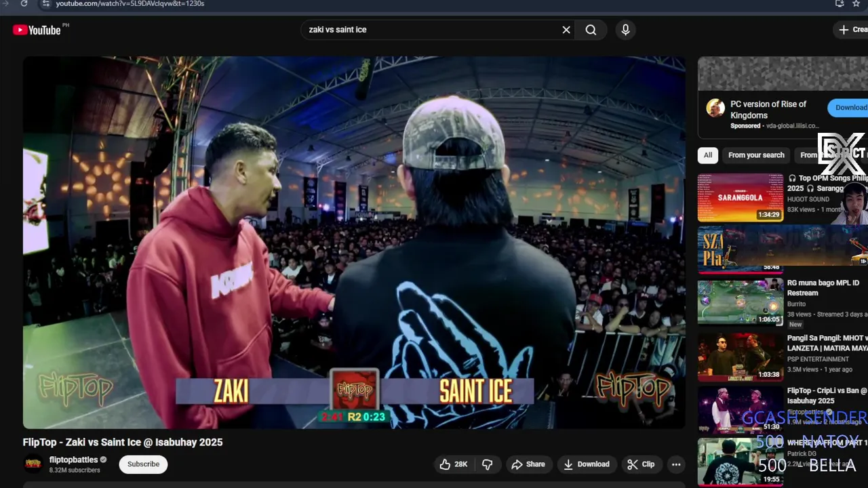Viewport: 868px width, 488px height.
Task: Click the Burrito channel name
Action: [x=797, y=304]
